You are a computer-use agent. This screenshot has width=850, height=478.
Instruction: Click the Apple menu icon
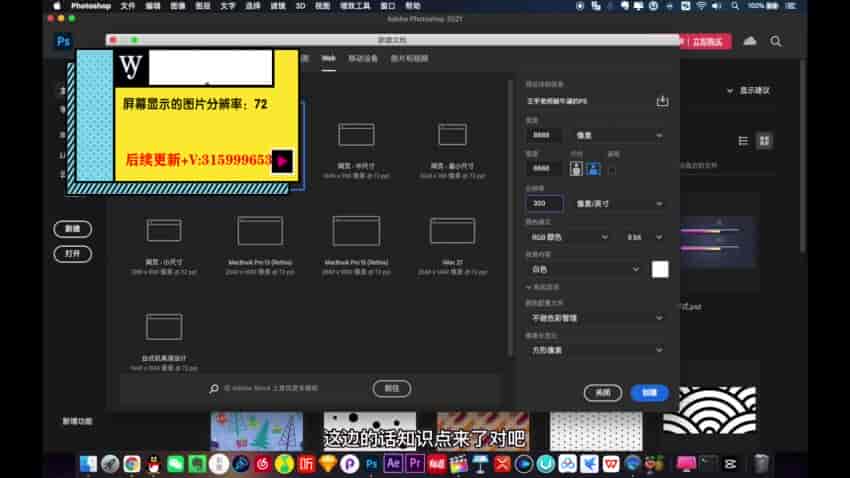57,6
